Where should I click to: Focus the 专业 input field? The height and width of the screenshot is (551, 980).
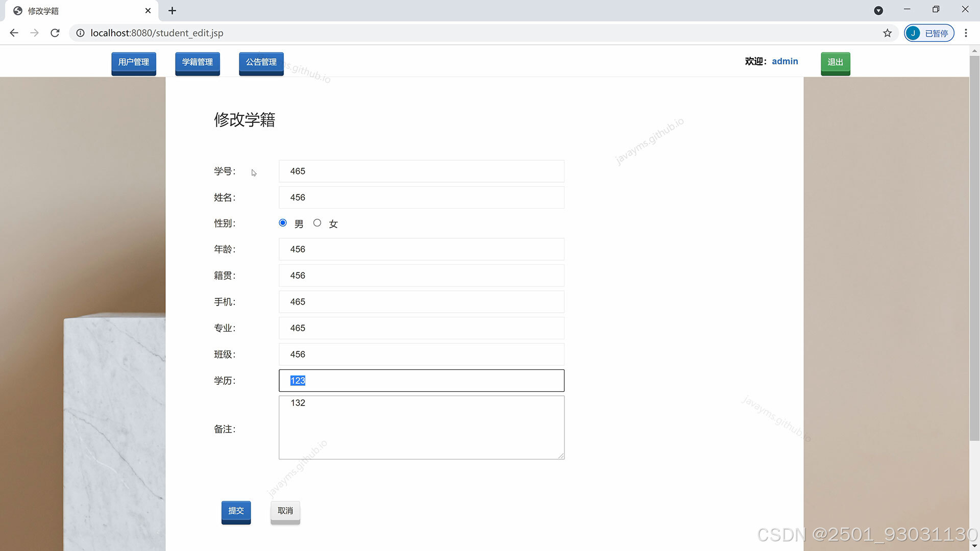pyautogui.click(x=422, y=328)
